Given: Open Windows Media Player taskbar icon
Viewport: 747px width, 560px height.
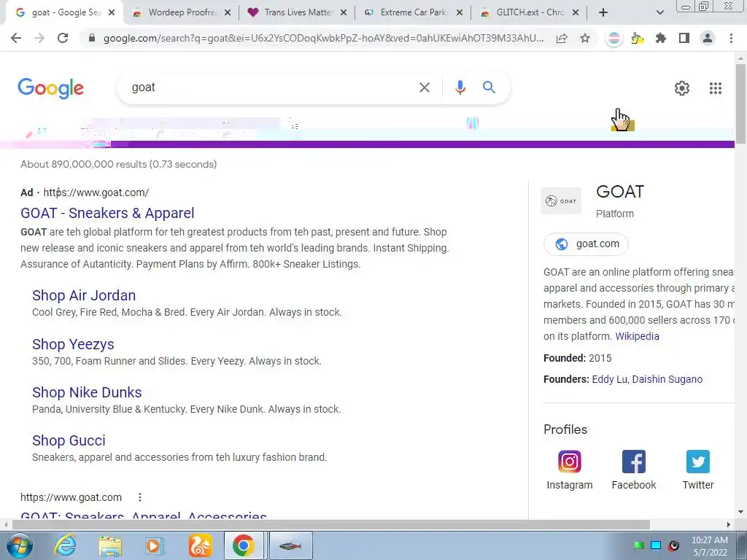Looking at the screenshot, I should pos(154,546).
